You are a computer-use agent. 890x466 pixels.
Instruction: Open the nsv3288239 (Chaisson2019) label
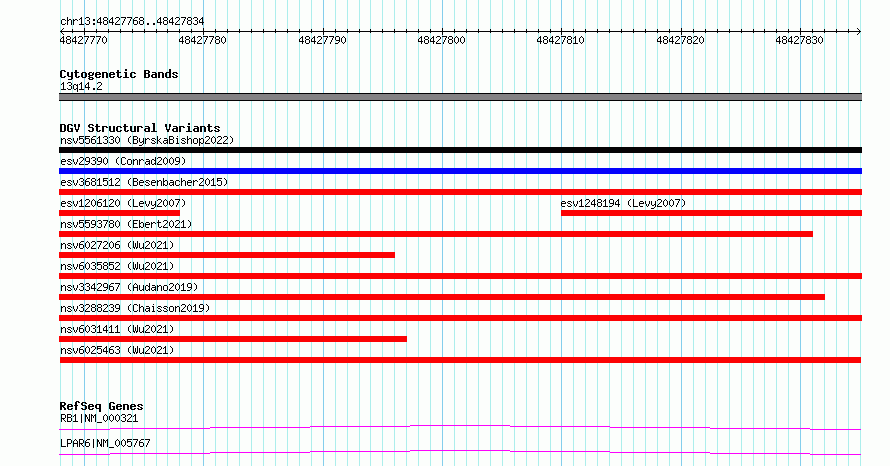click(x=135, y=308)
